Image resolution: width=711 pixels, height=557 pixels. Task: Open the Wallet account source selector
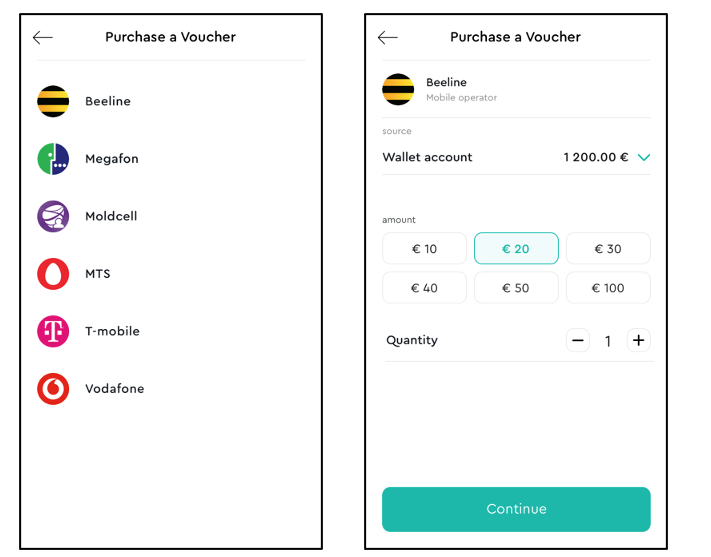(x=516, y=157)
